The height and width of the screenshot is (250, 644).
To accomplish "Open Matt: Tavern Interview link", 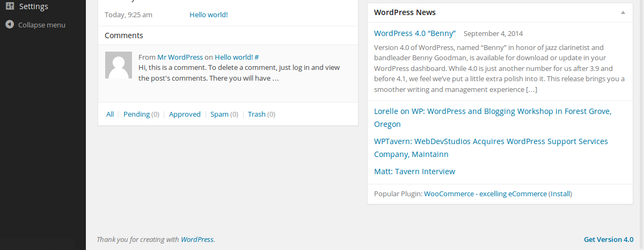I will point(414,172).
